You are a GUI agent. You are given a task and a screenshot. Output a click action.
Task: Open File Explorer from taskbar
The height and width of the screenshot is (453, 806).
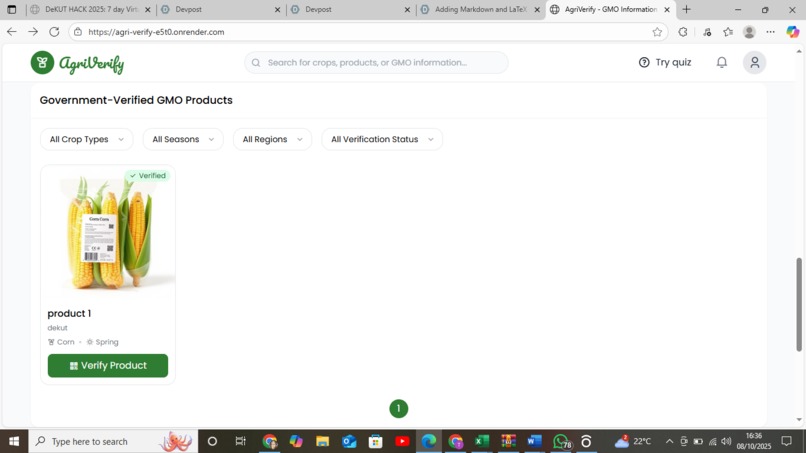pyautogui.click(x=322, y=441)
